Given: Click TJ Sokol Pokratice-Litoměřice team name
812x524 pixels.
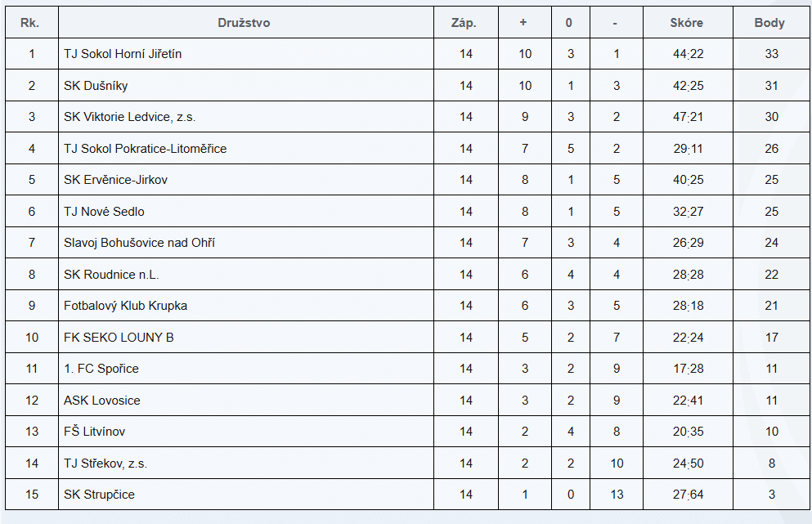Looking at the screenshot, I should coord(145,149).
